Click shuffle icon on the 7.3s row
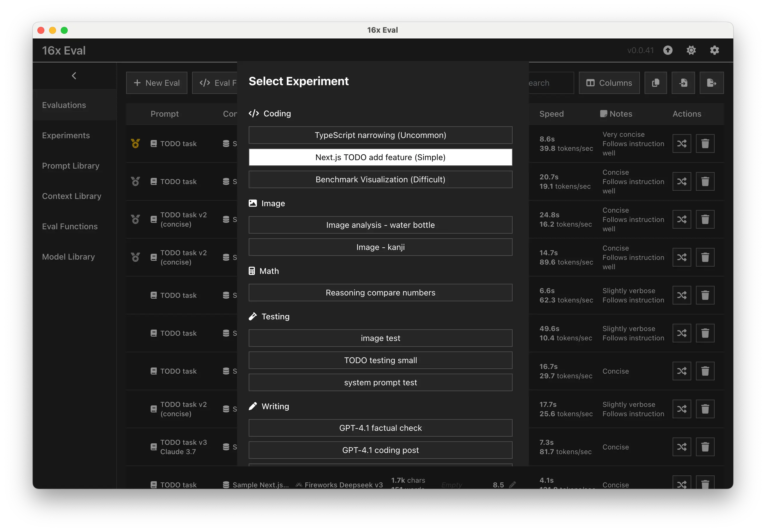Screen dimensions: 766x532 [x=682, y=447]
